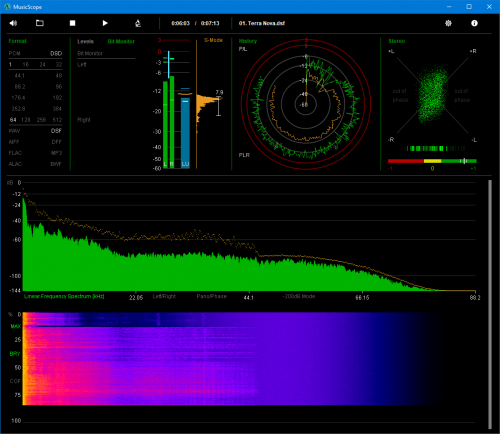Viewport: 500px width, 434px height.
Task: Toggle the Pass/Phase spectrum mode
Action: 211,296
